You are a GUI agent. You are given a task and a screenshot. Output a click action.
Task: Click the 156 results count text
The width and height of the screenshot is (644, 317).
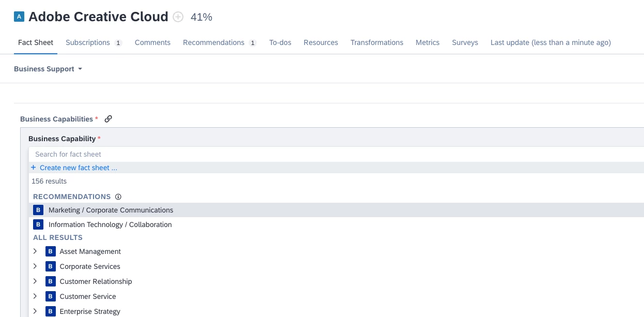pyautogui.click(x=49, y=182)
